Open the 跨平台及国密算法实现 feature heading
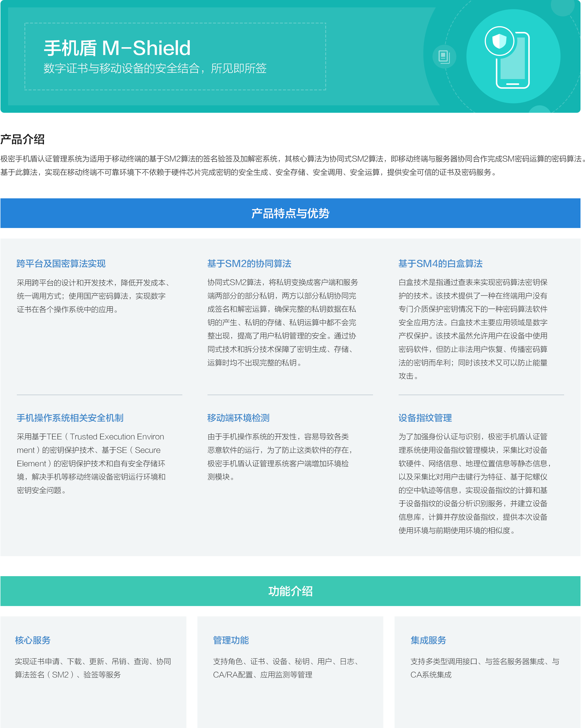 click(x=61, y=263)
